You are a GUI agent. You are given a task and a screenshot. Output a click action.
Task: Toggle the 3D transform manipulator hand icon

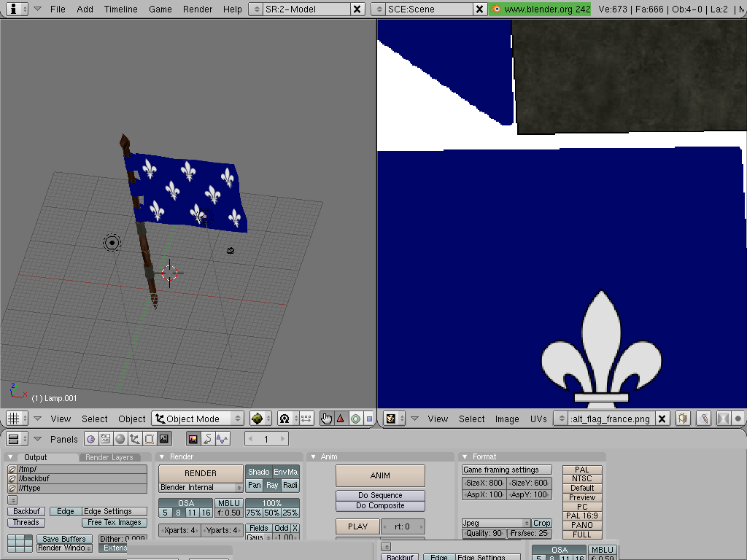[326, 419]
